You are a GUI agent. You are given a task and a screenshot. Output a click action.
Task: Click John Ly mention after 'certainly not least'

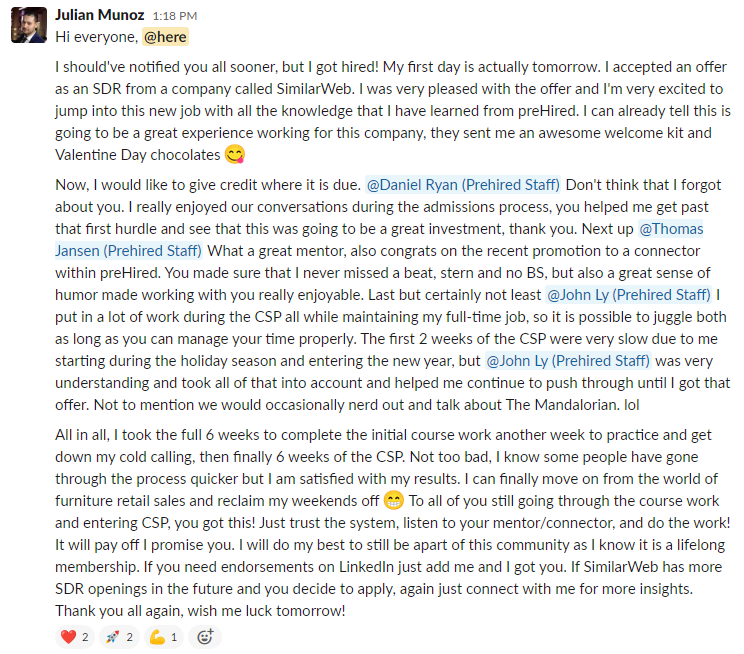[628, 294]
